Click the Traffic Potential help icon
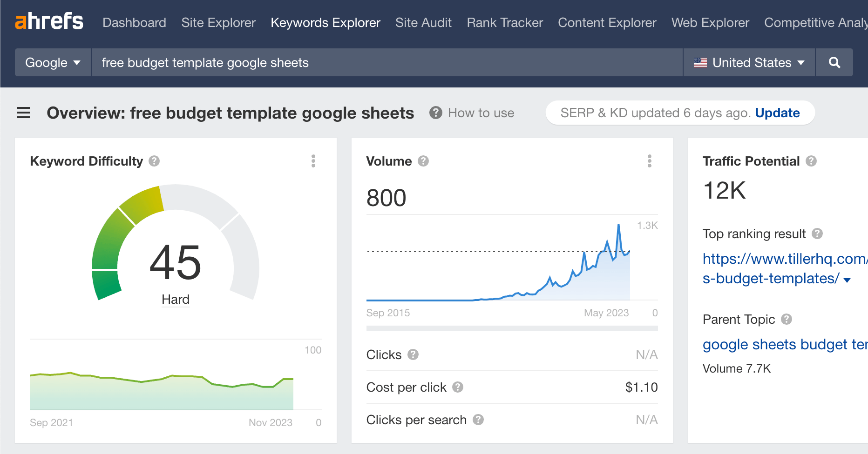This screenshot has height=454, width=868. tap(811, 161)
